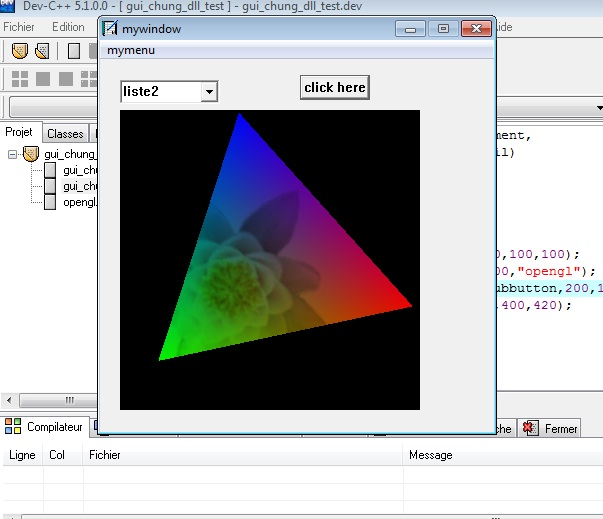Click the four-squares grid icon in the second toolbar row
This screenshot has height=519, width=603.
[x=20, y=78]
